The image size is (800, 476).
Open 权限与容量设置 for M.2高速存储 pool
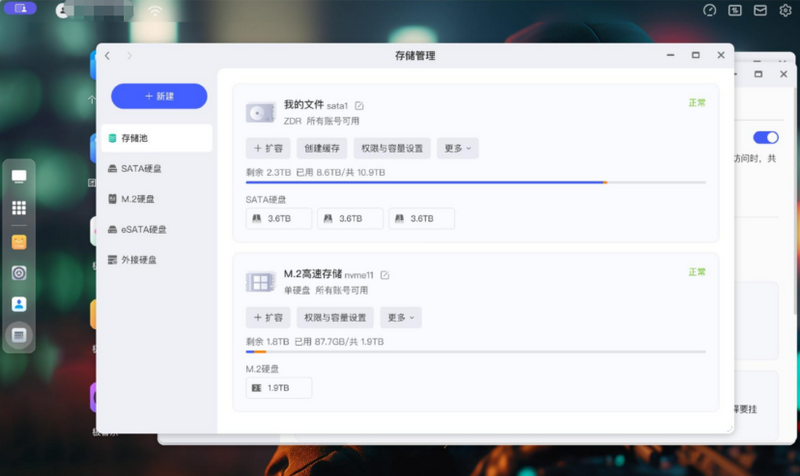click(335, 318)
